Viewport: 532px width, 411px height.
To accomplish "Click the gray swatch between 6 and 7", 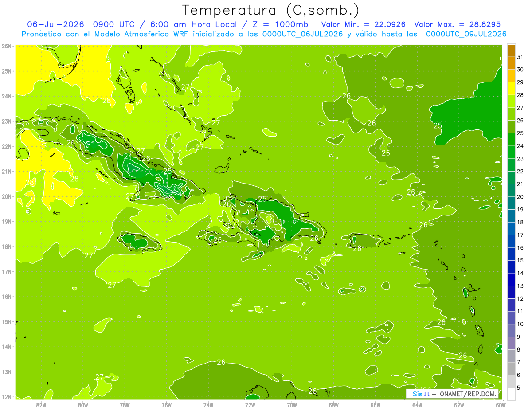I will point(511,368).
